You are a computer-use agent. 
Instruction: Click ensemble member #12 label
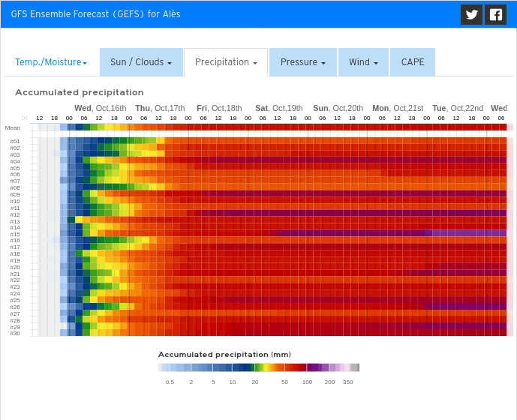(x=15, y=214)
